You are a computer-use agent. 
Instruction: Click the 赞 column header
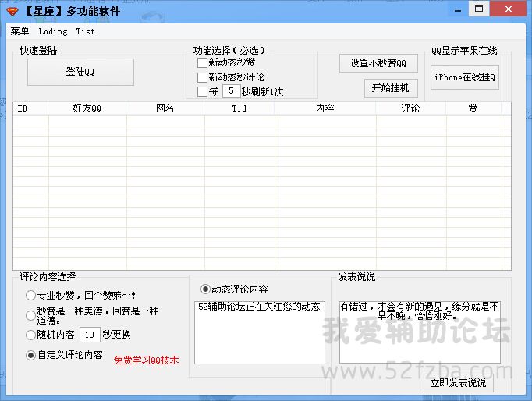473,108
